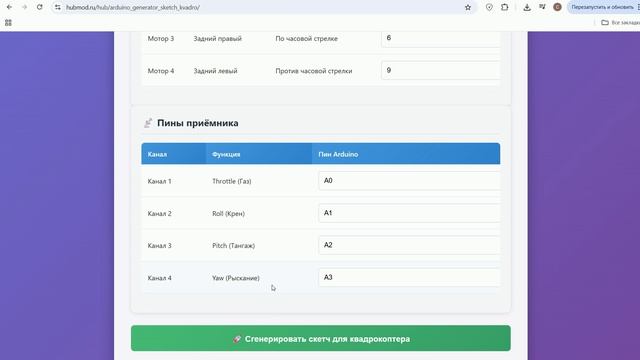640x360 pixels.
Task: Bookmark this page with the star icon
Action: pyautogui.click(x=468, y=7)
